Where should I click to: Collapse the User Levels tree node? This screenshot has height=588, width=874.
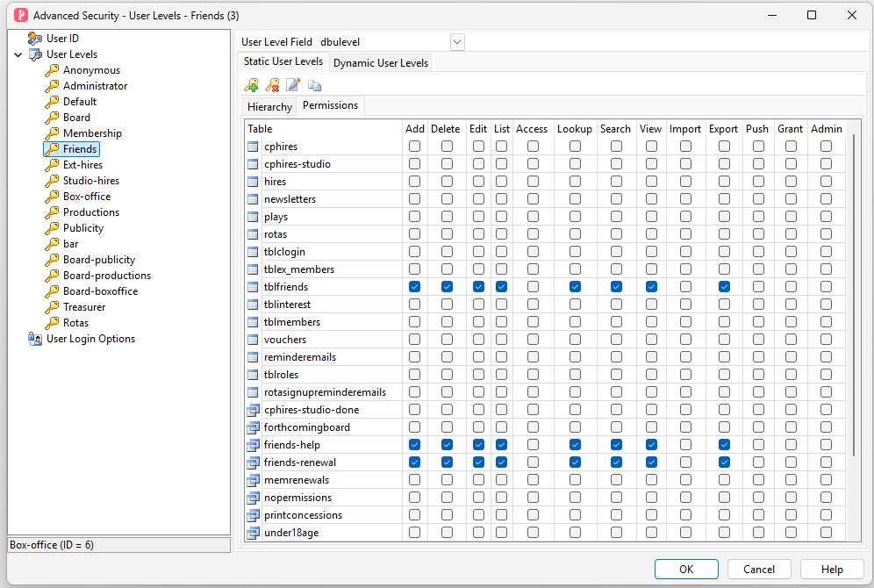pos(18,54)
